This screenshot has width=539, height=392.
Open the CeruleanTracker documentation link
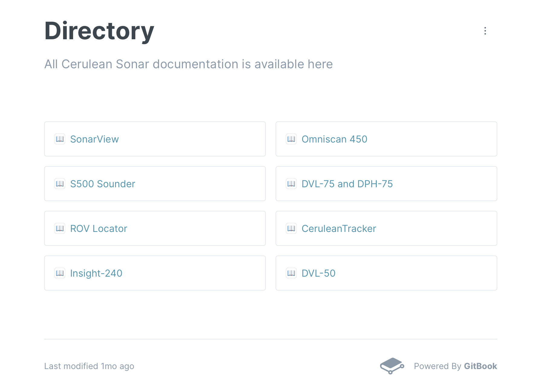click(x=386, y=228)
